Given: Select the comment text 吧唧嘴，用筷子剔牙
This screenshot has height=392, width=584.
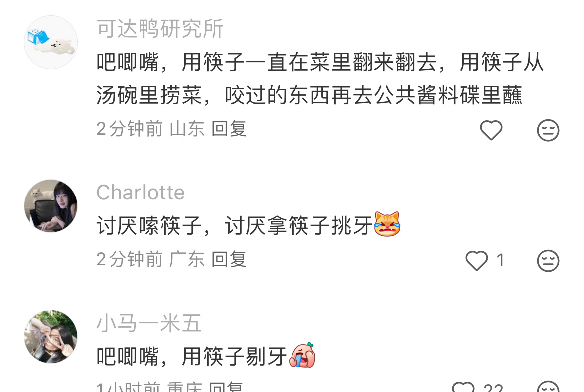Looking at the screenshot, I should pos(192,356).
